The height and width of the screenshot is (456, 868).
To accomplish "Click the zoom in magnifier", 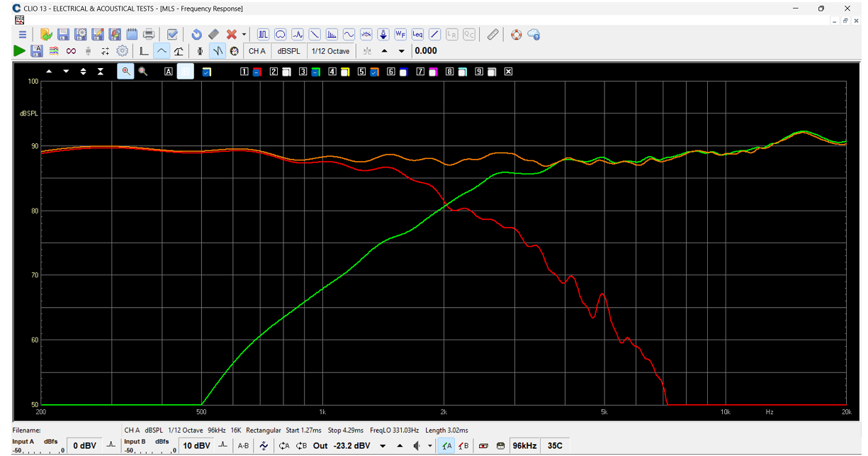I will coord(125,71).
